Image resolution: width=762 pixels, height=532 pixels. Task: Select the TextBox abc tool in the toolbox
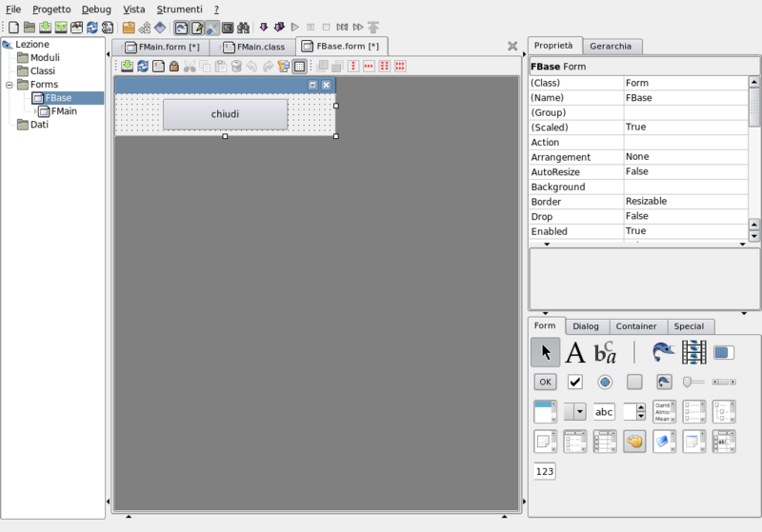[x=605, y=412]
